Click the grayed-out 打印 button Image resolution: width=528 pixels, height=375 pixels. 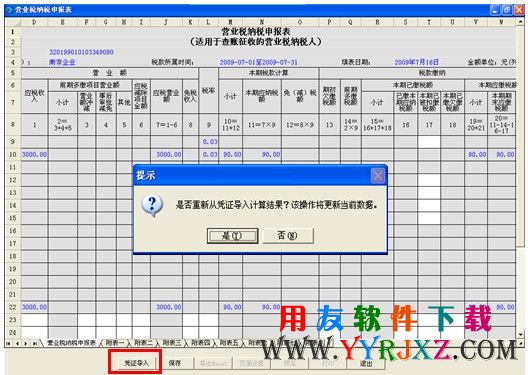coord(328,363)
